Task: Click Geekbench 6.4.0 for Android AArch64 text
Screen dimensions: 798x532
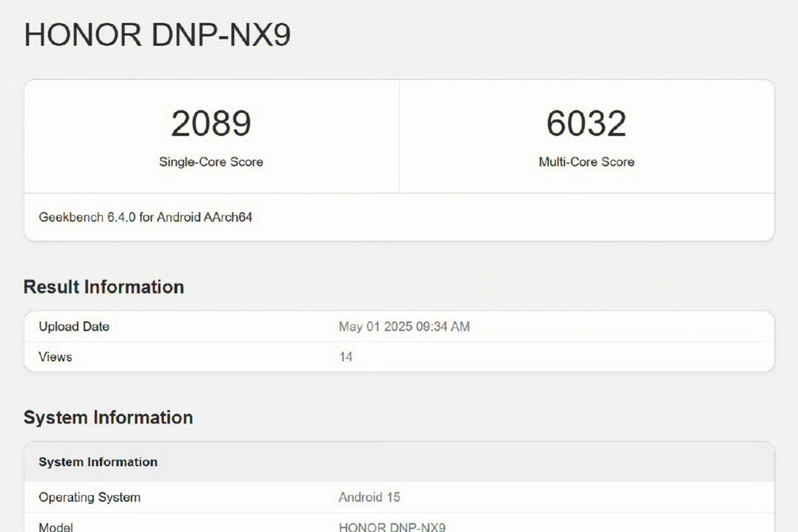Action: [146, 217]
